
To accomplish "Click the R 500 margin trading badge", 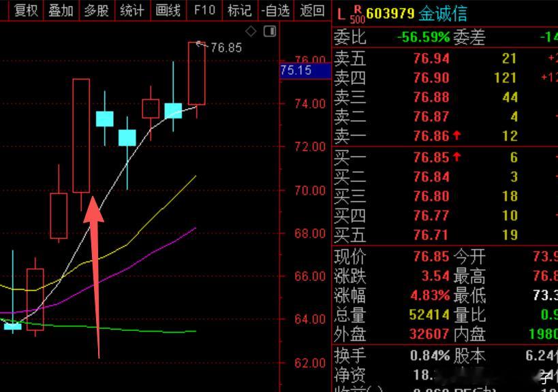I will [357, 14].
